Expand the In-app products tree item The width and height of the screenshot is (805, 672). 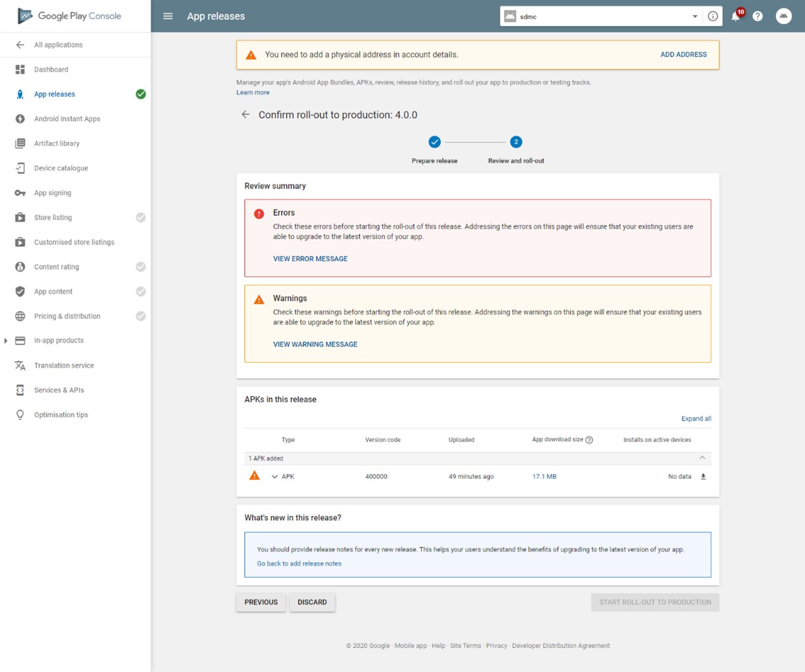click(x=6, y=341)
